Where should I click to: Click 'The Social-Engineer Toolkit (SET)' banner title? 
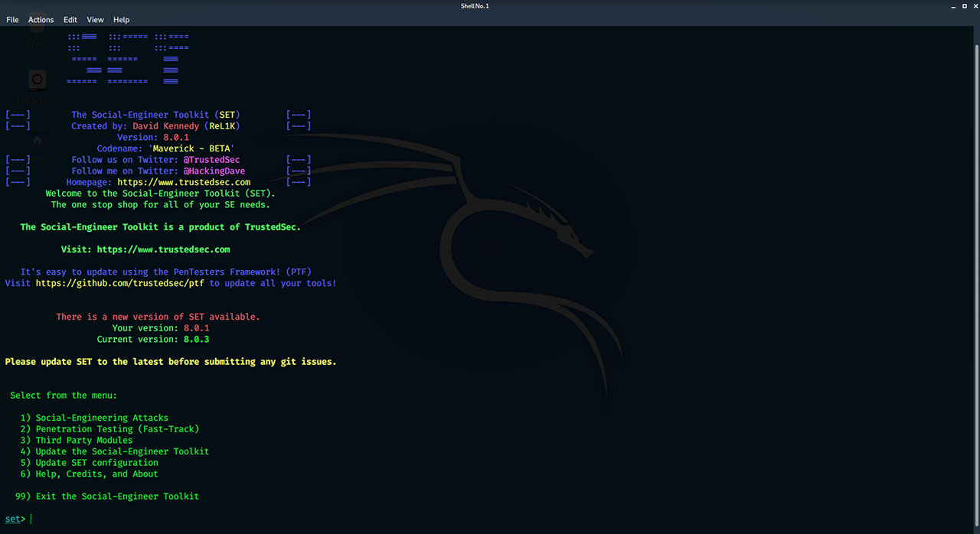coord(155,115)
